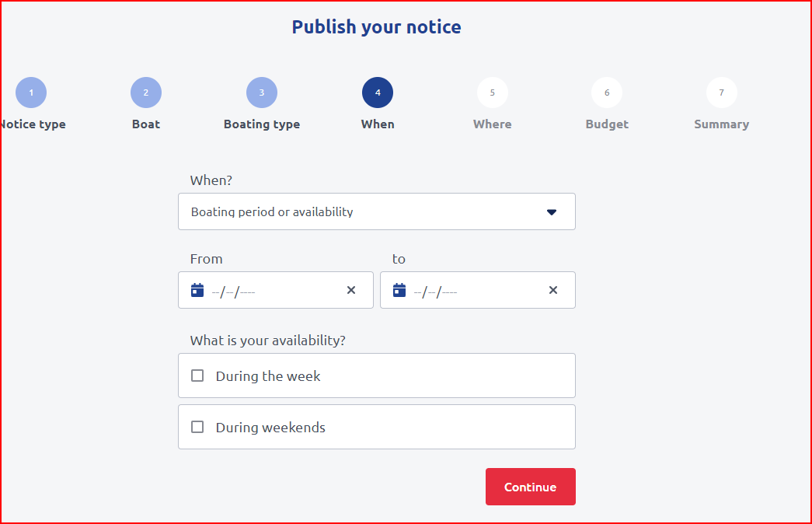Clear the 'to' date with X icon
Image resolution: width=812 pixels, height=524 pixels.
pyautogui.click(x=553, y=290)
